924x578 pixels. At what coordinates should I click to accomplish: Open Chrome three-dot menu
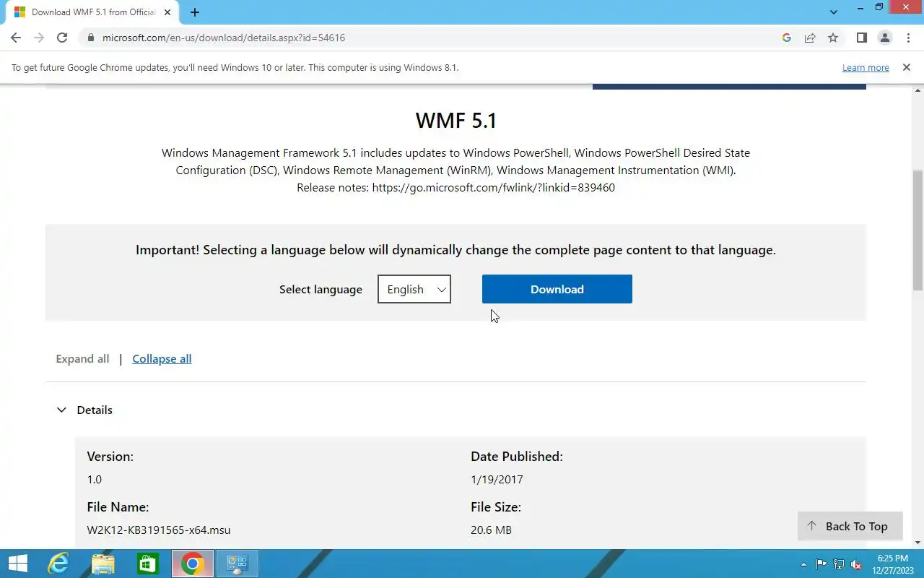coord(907,38)
